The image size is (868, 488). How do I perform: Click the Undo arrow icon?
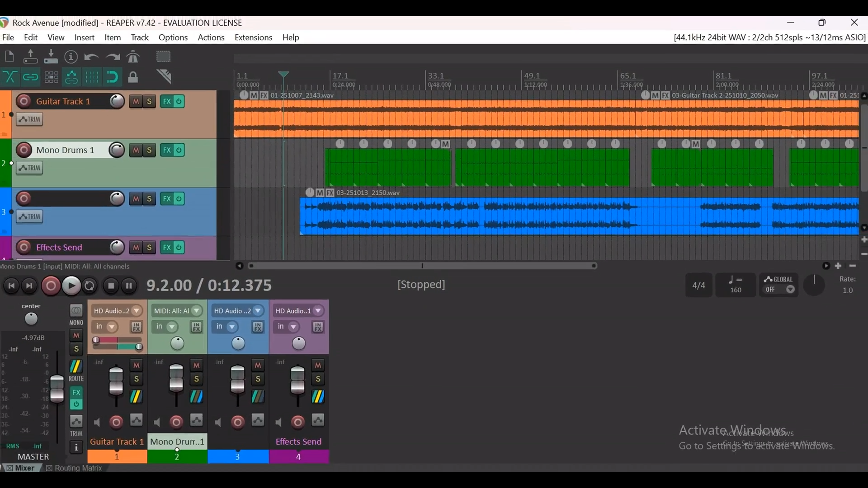point(91,57)
